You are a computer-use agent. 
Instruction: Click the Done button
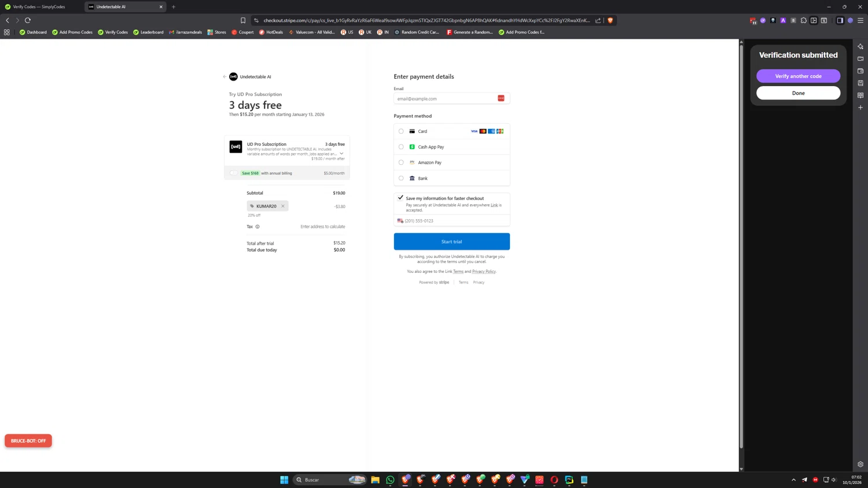799,93
